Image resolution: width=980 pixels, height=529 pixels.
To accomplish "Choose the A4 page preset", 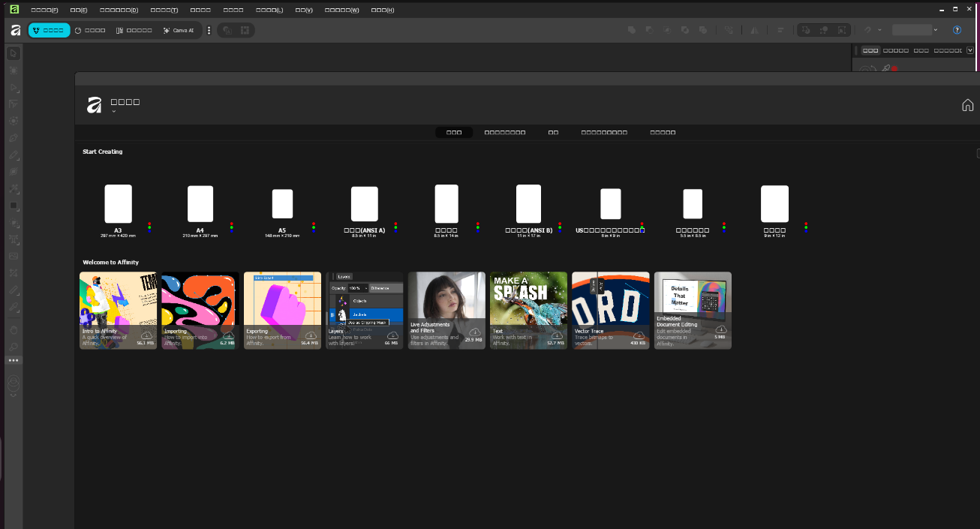I will [x=200, y=204].
